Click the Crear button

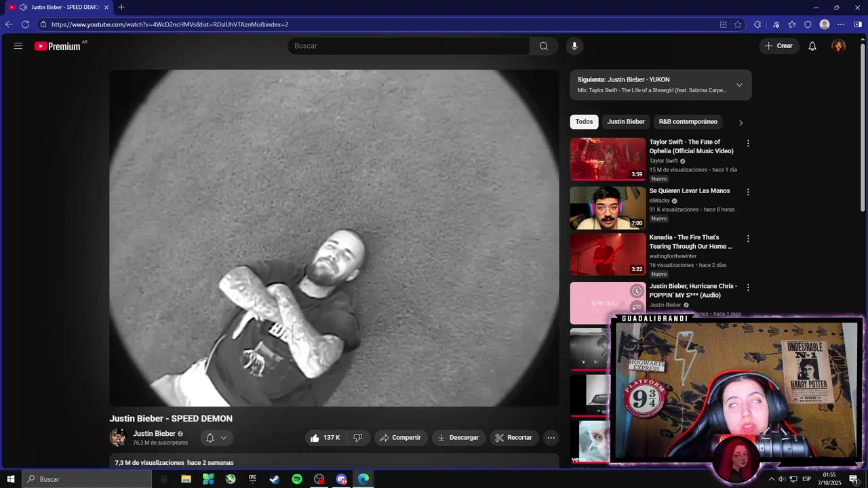pos(778,46)
